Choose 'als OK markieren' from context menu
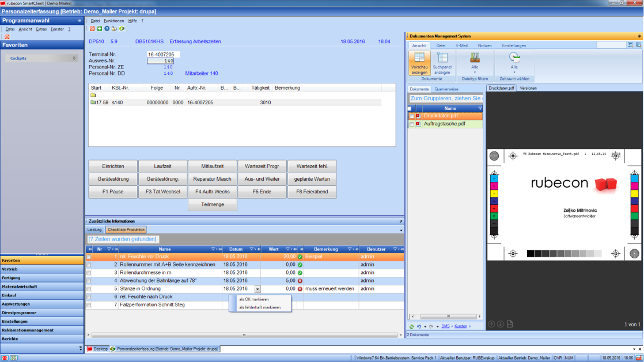The height and width of the screenshot is (362, 644). point(254,300)
